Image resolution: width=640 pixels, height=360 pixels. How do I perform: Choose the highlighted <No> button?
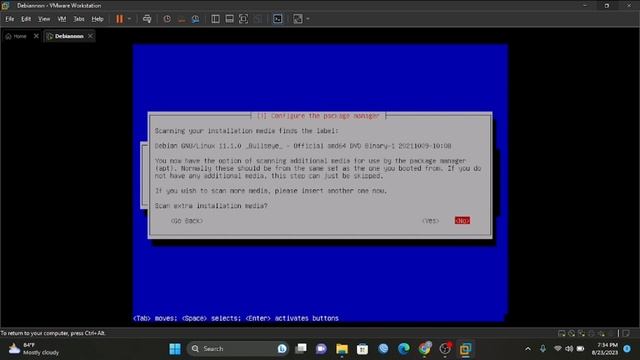[462, 220]
